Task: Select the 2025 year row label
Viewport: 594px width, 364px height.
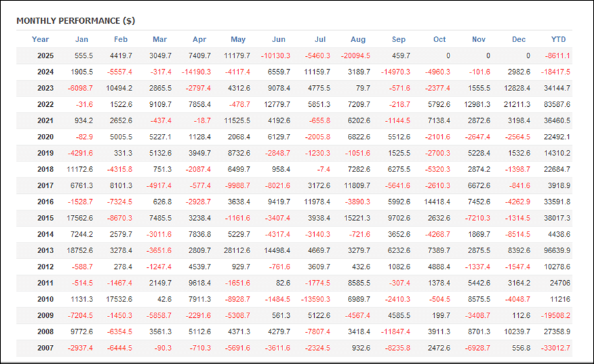Action: pyautogui.click(x=46, y=56)
